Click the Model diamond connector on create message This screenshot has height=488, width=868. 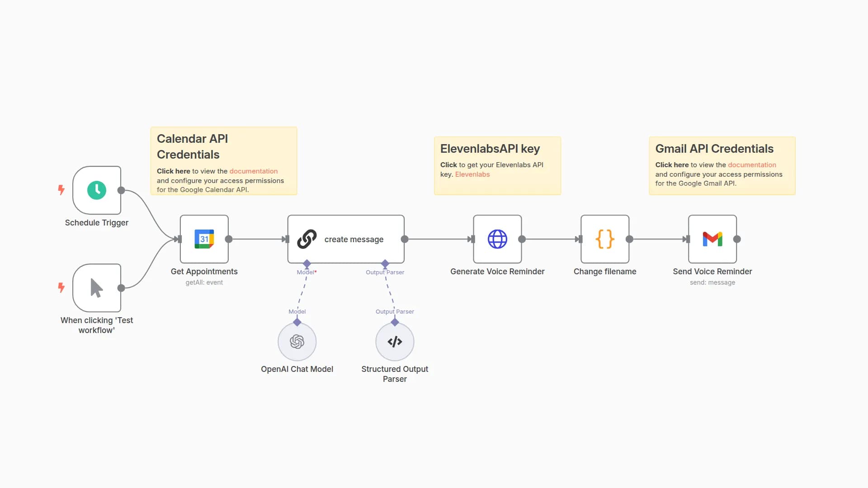(x=307, y=263)
